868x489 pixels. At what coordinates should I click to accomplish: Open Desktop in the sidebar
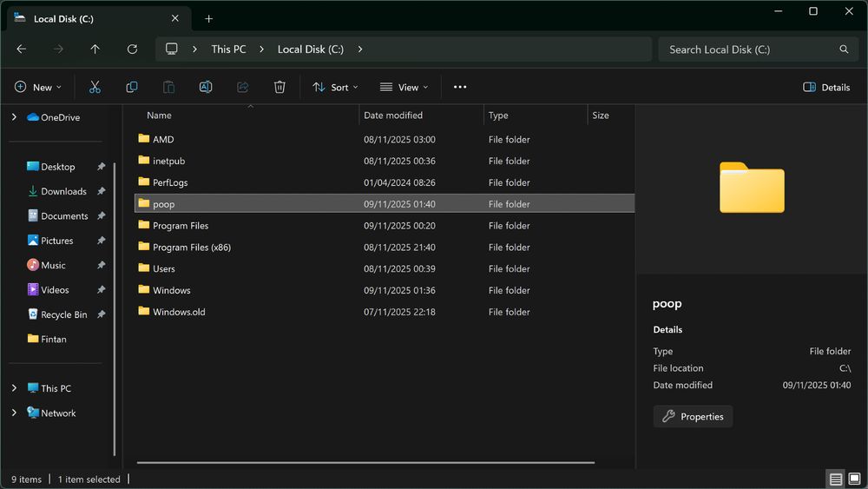coord(57,167)
